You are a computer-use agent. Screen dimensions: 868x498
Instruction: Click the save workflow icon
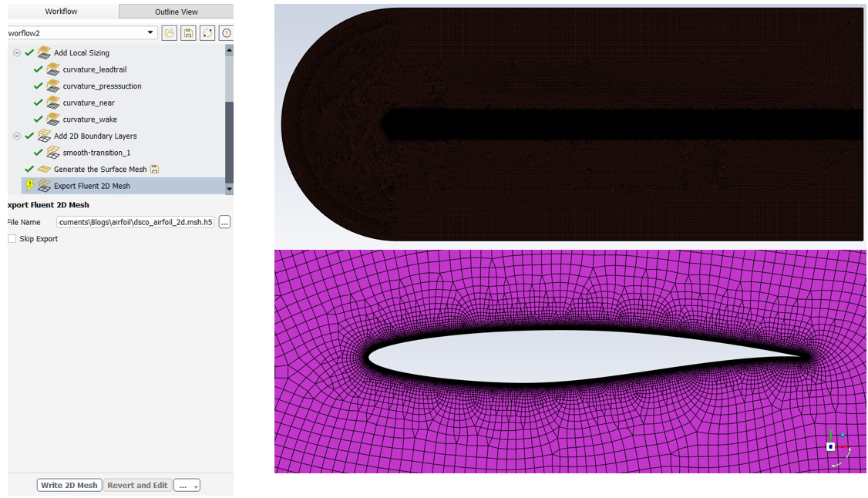[x=188, y=33]
